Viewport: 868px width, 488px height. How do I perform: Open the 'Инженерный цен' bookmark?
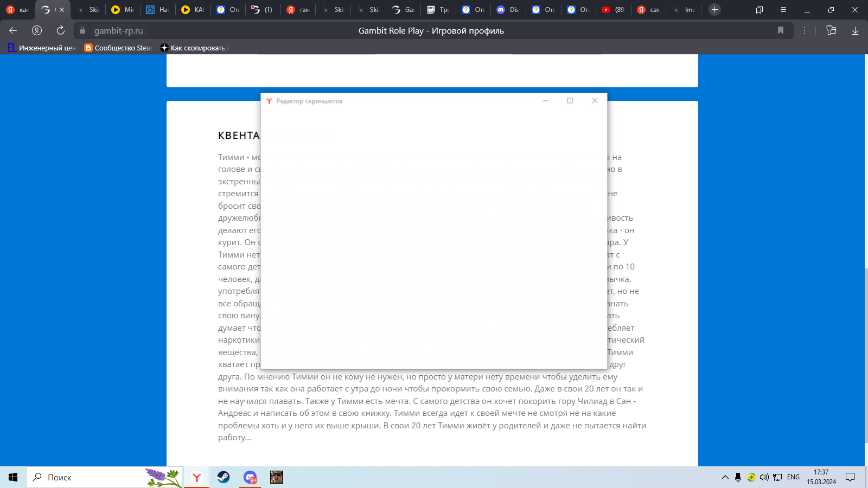(x=42, y=48)
